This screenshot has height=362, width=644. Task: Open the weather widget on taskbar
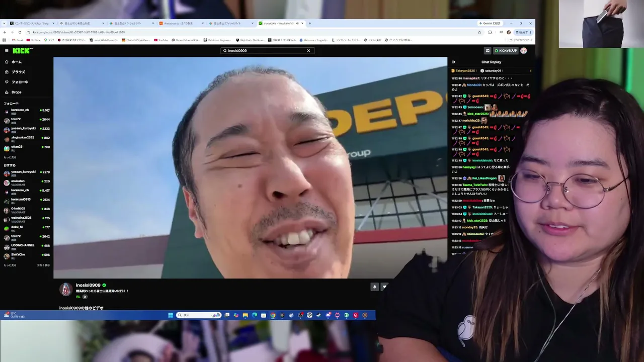14,315
